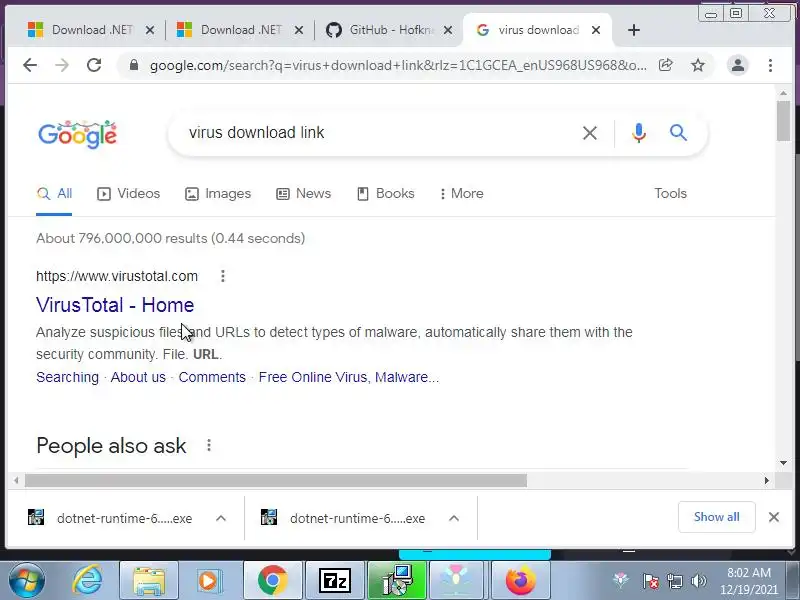Click the scroll down arrow
The width and height of the screenshot is (800, 600).
click(x=783, y=463)
